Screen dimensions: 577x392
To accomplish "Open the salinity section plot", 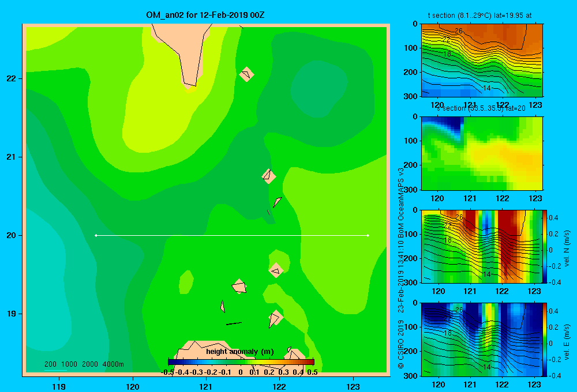I will [482, 153].
